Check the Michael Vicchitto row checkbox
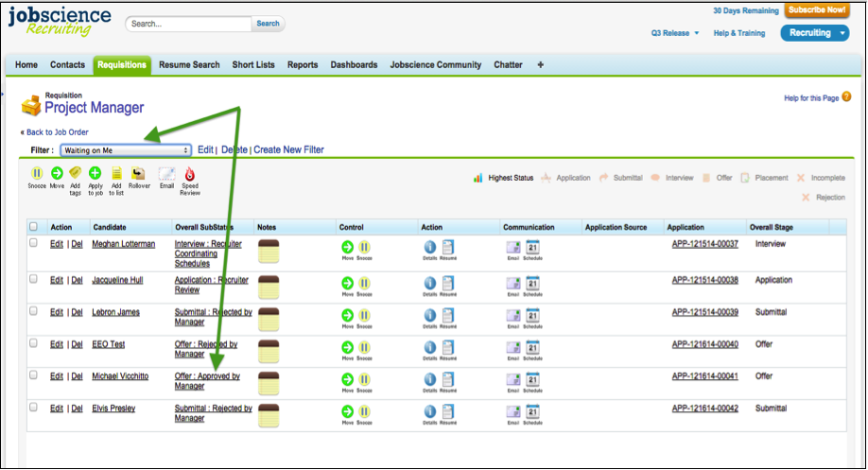868x470 pixels. pos(34,375)
